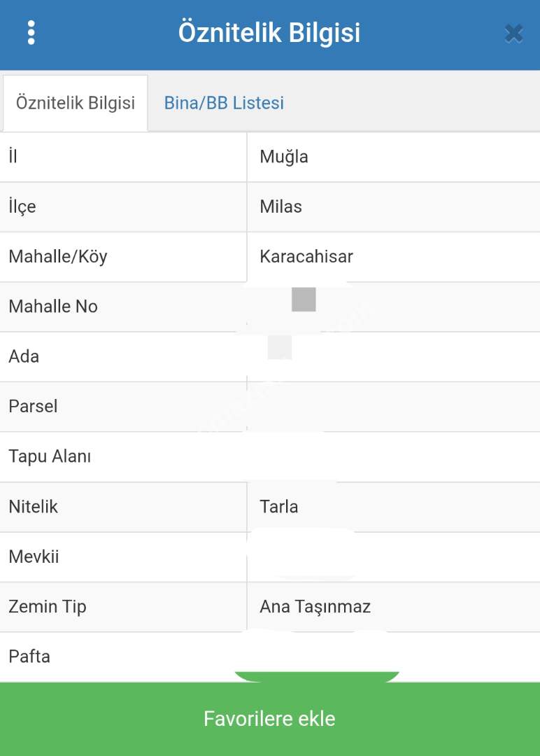The image size is (540, 756).
Task: Click the Tarla value in Nitelik row
Action: (x=279, y=507)
